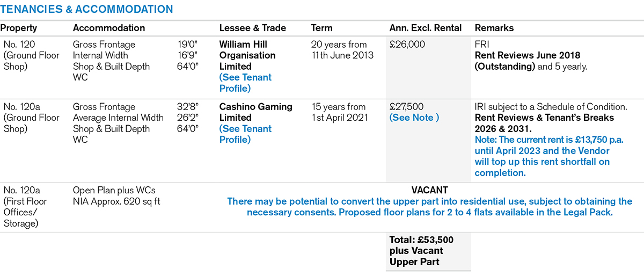Select the William Hill Organisation Limited lessee name

click(x=247, y=55)
